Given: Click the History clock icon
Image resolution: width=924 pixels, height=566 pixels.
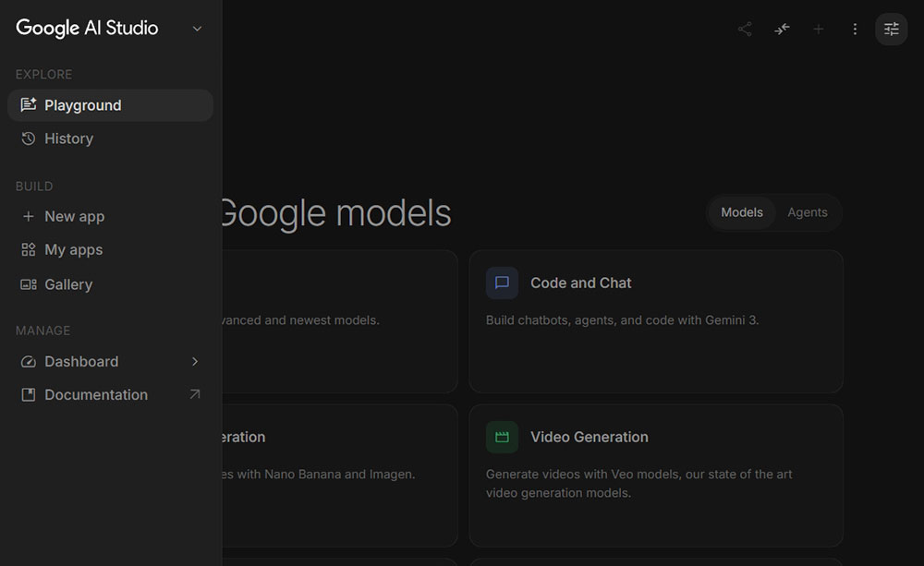Looking at the screenshot, I should coord(29,138).
